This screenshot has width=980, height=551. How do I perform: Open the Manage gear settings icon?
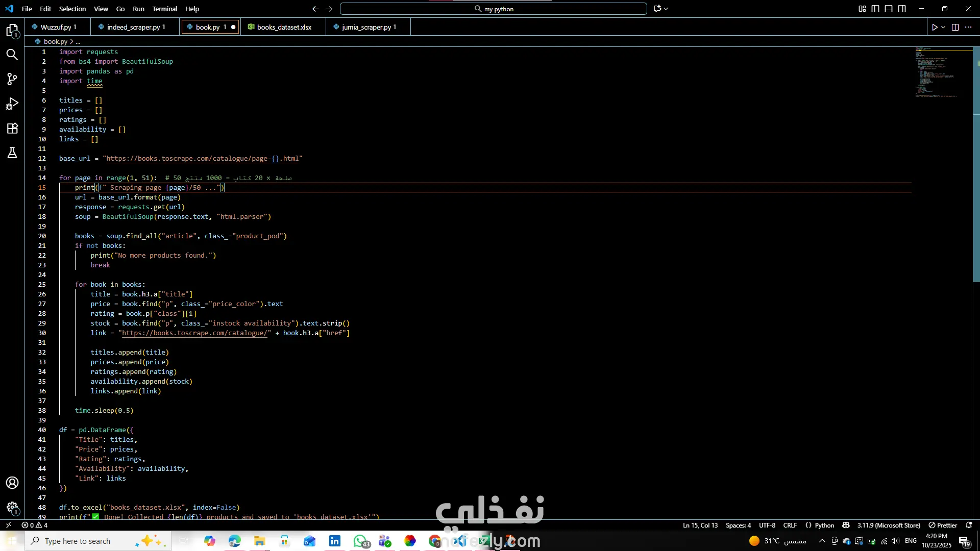pyautogui.click(x=12, y=507)
